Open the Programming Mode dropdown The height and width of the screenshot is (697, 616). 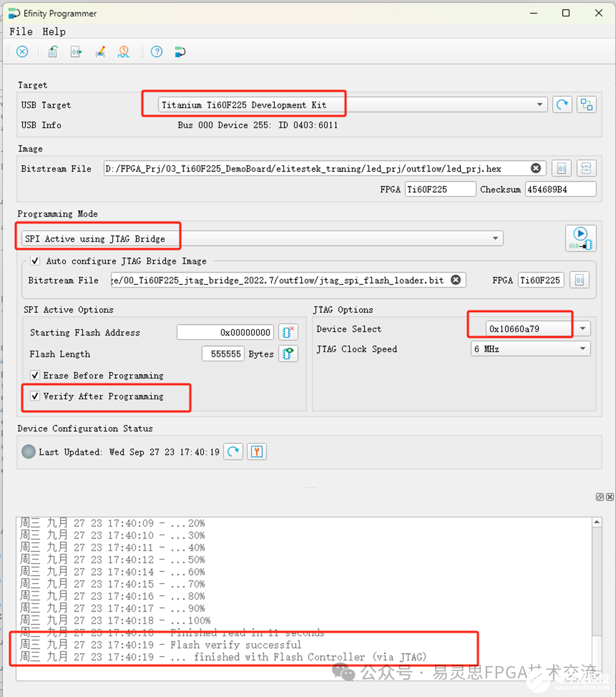point(496,239)
